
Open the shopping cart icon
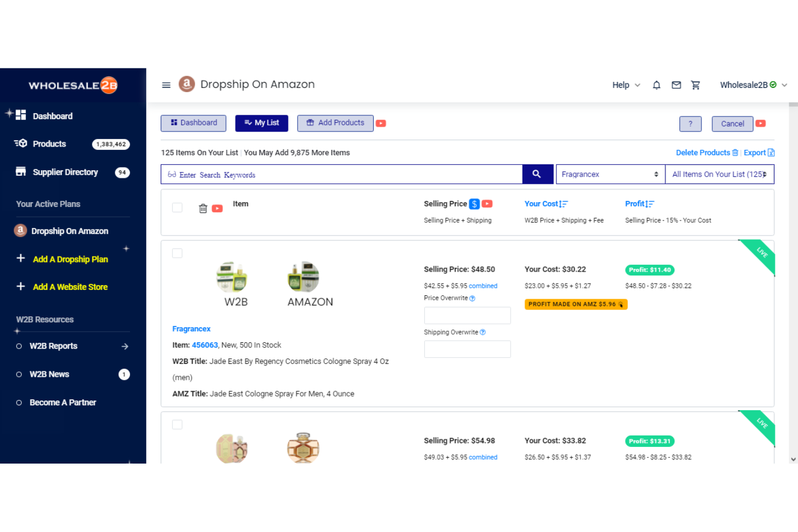click(696, 85)
